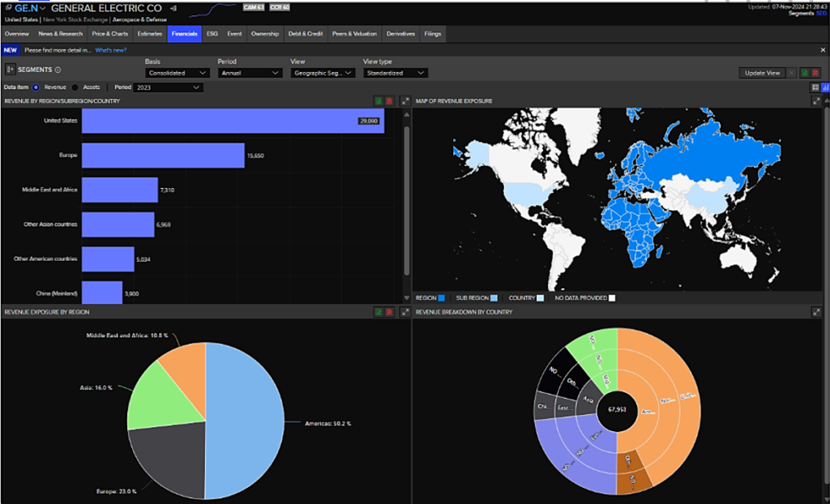Click the Other Asian countries revenue bar
The height and width of the screenshot is (504, 830).
click(118, 224)
